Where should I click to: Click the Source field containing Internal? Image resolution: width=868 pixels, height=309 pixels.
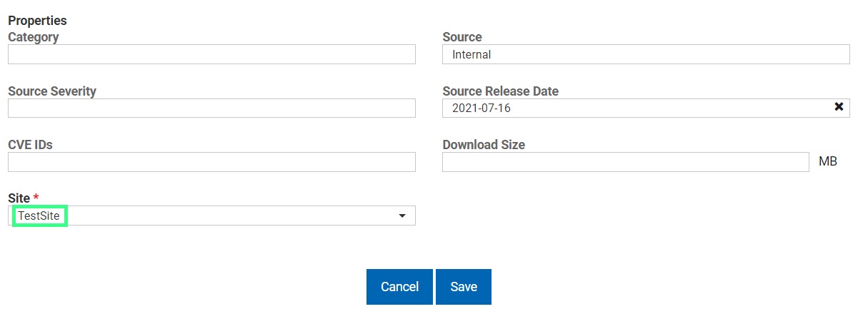coord(646,54)
